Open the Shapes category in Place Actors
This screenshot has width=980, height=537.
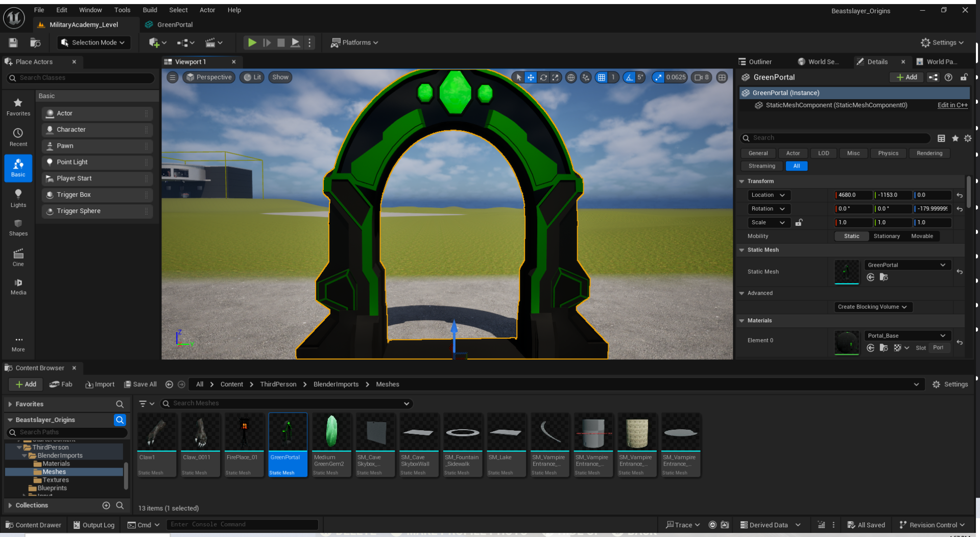tap(18, 227)
